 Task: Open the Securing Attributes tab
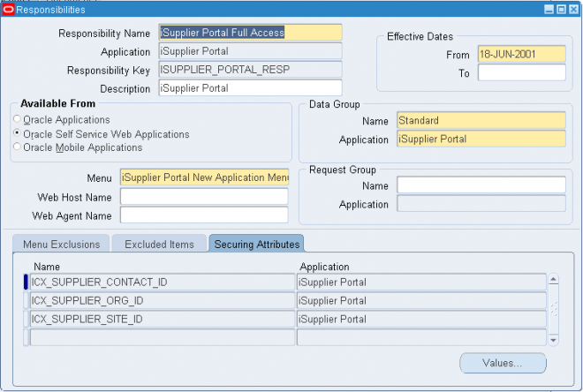[256, 245]
